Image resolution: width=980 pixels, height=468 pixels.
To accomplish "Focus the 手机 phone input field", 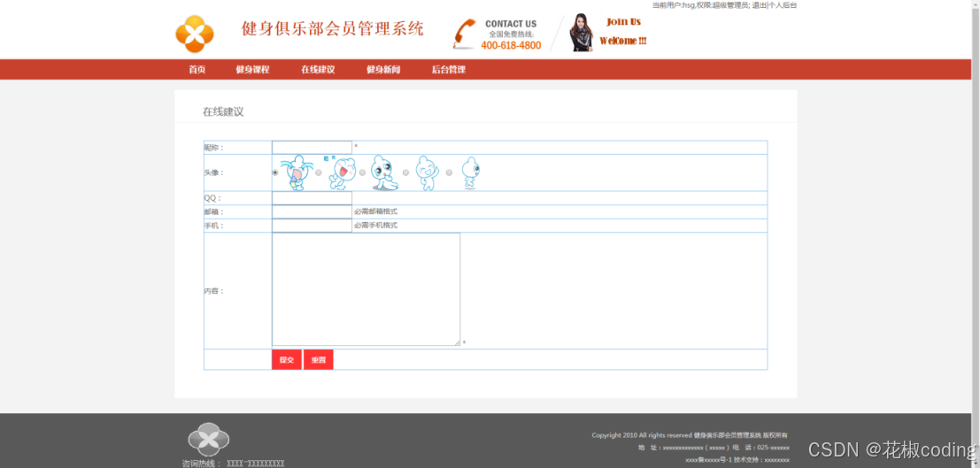I will (x=312, y=226).
